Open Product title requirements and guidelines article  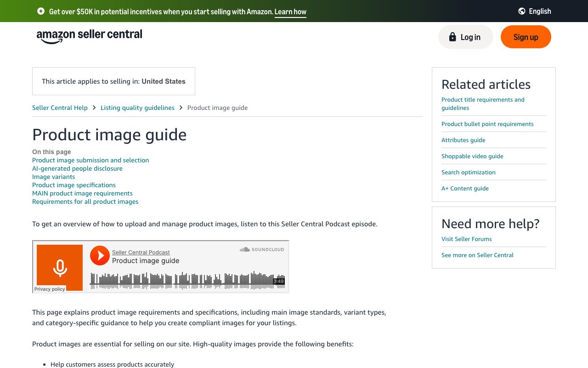pos(483,103)
